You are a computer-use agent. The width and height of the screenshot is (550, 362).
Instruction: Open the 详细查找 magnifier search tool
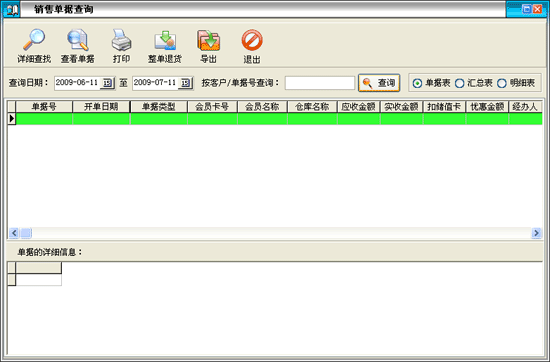coord(34,40)
